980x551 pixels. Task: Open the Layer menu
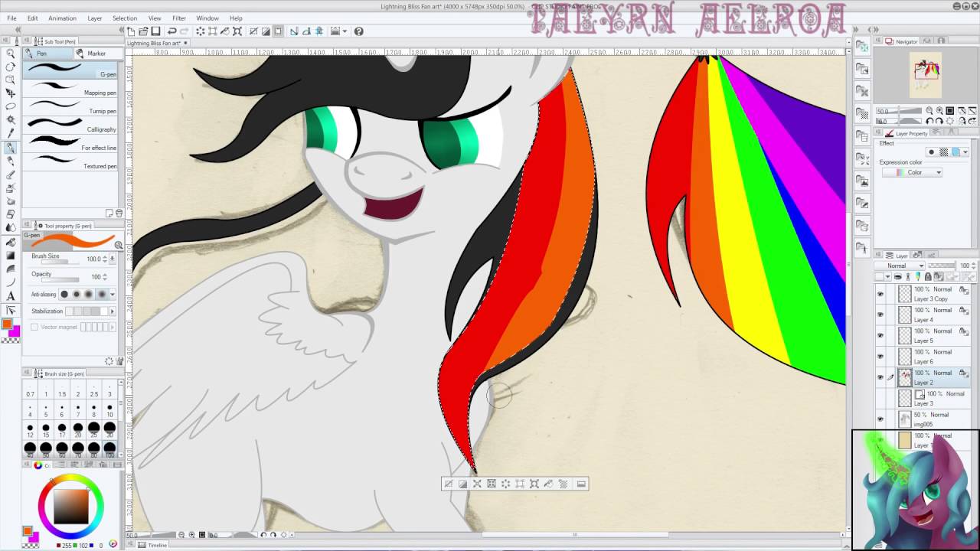point(95,18)
